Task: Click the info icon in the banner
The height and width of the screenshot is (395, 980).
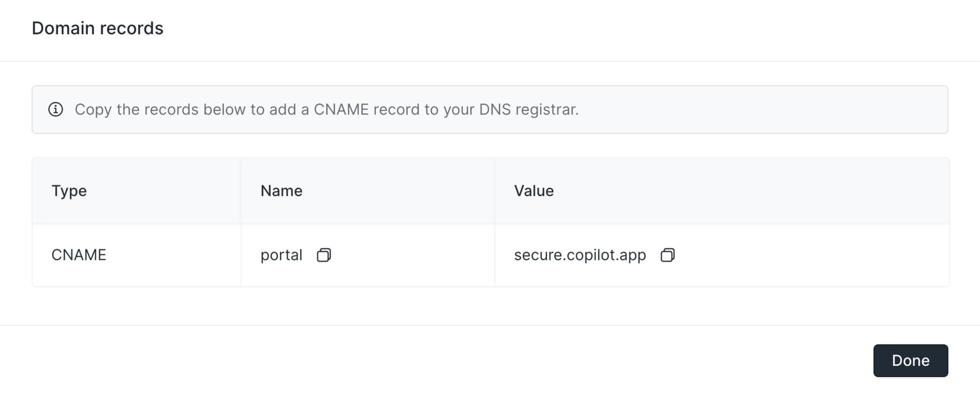Action: coord(56,109)
